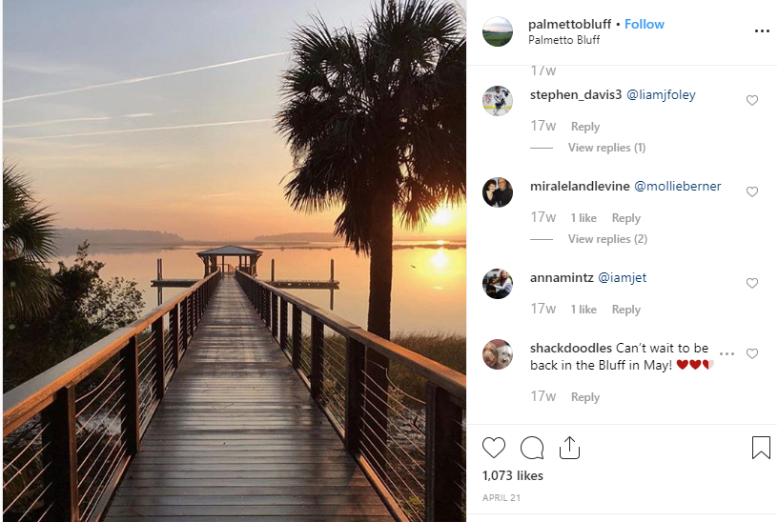777x522 pixels.
Task: Open the Palmetto Bluff location link
Action: coord(564,41)
